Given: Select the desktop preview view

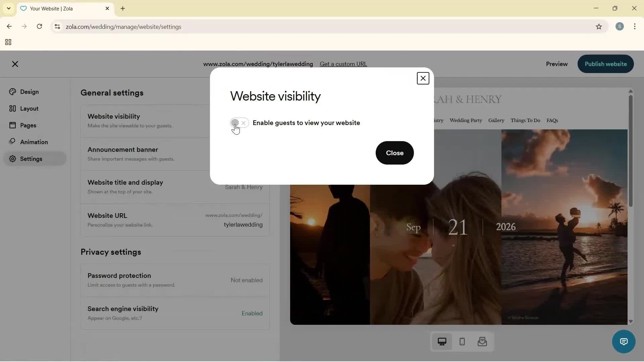Looking at the screenshot, I should [x=442, y=341].
